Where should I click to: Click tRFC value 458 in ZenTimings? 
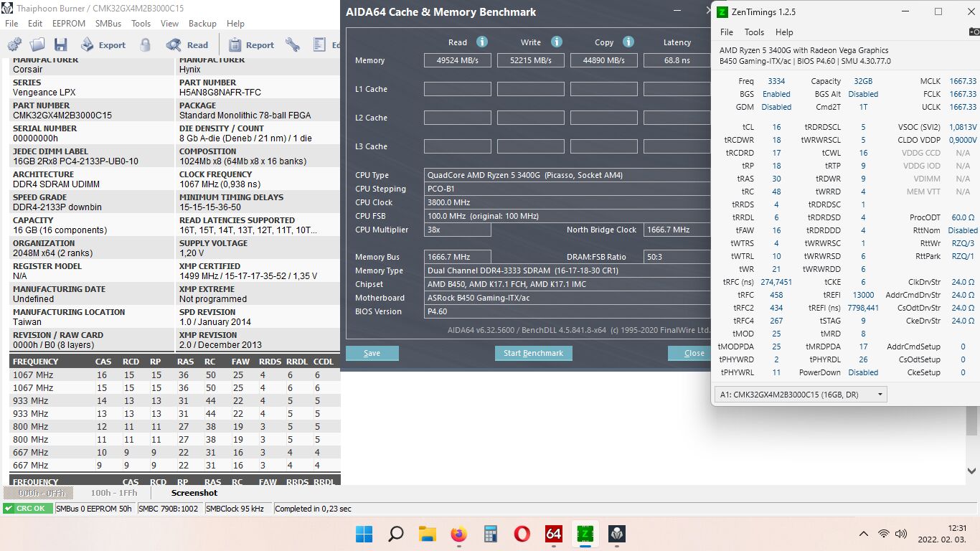click(776, 295)
